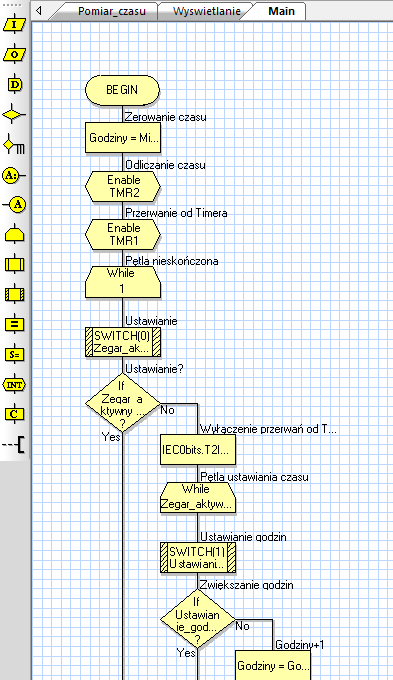393x680 pixels.
Task: Select the Loop block tool
Action: [14, 235]
